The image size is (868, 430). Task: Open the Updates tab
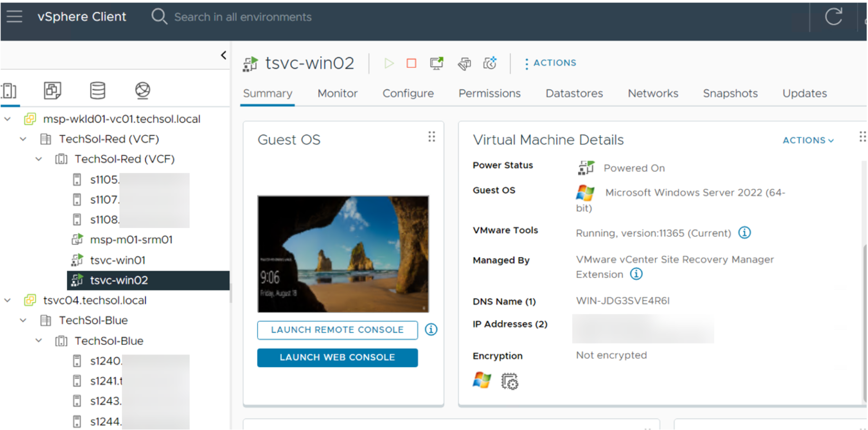805,93
